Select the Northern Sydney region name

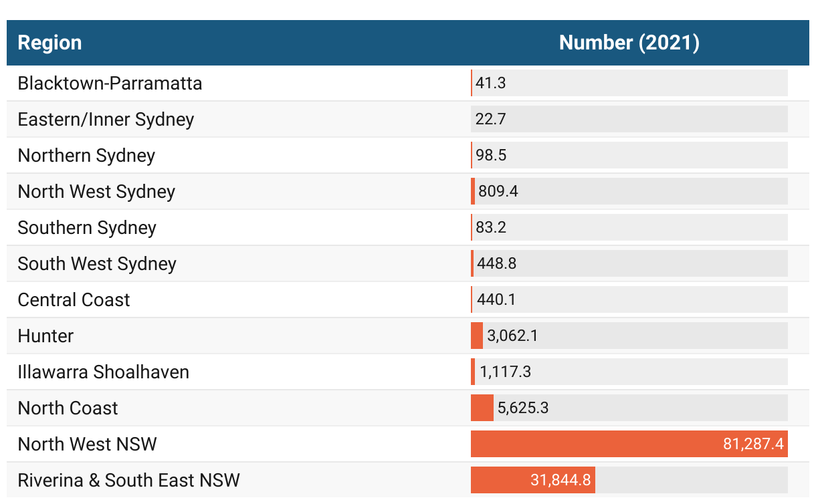[86, 156]
